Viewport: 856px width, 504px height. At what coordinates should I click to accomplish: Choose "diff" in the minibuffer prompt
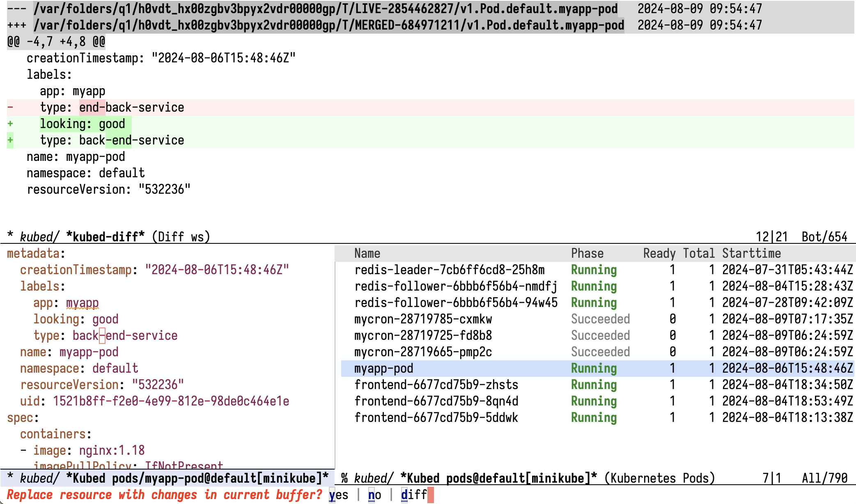[x=414, y=495]
